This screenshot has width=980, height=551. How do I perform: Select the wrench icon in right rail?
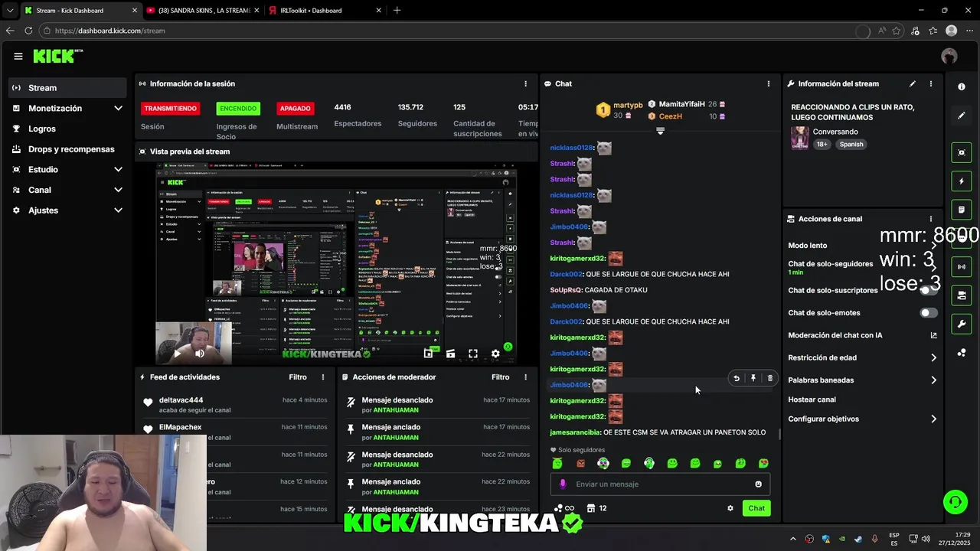(x=962, y=324)
